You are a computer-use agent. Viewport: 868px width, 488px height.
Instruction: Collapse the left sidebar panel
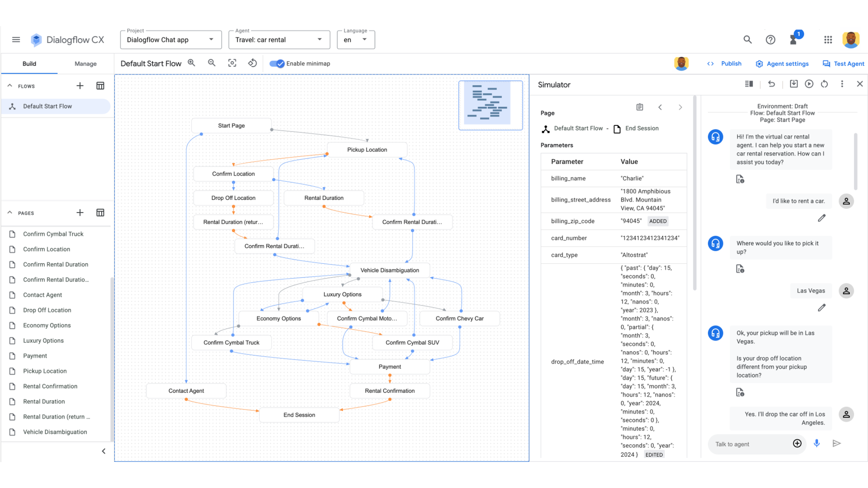[103, 451]
